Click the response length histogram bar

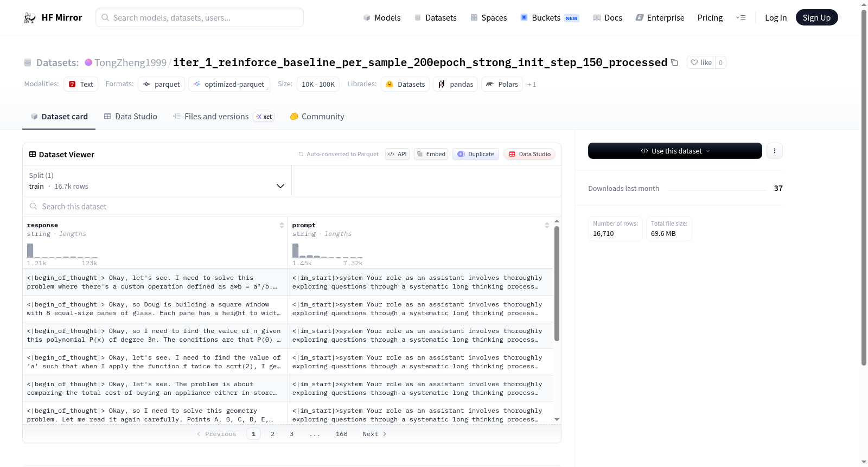[x=30, y=251]
